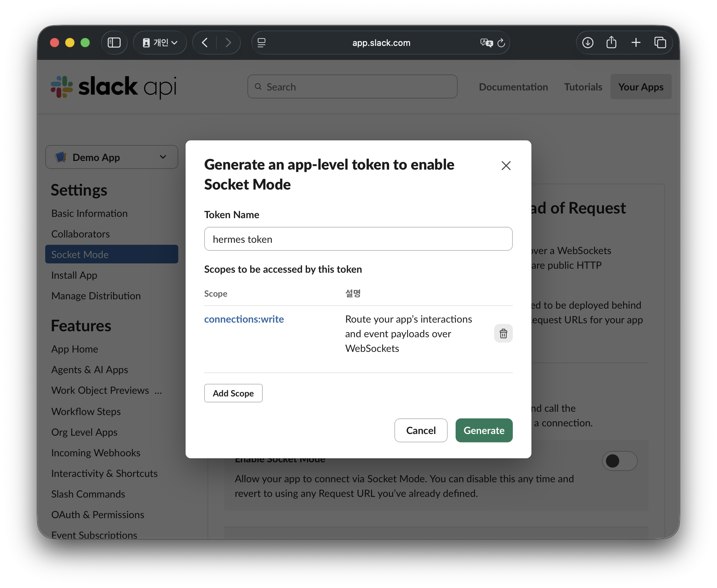Open Org Level Apps

[84, 432]
